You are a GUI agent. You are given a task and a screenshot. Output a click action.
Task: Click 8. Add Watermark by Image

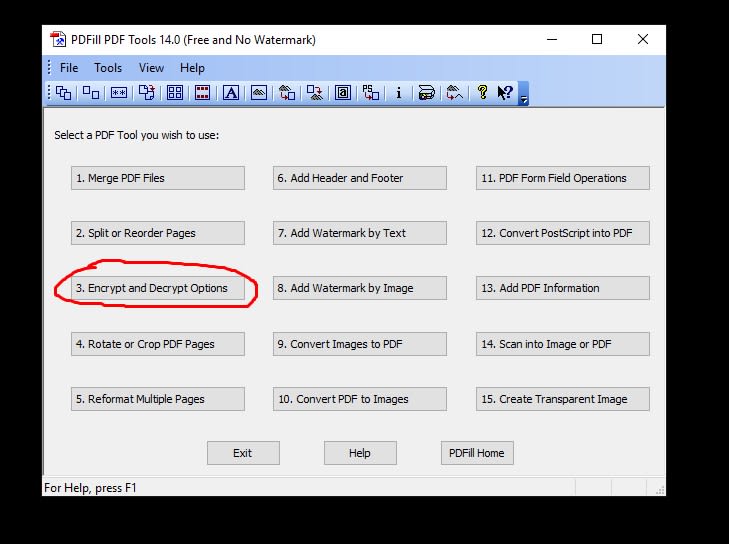tap(360, 288)
